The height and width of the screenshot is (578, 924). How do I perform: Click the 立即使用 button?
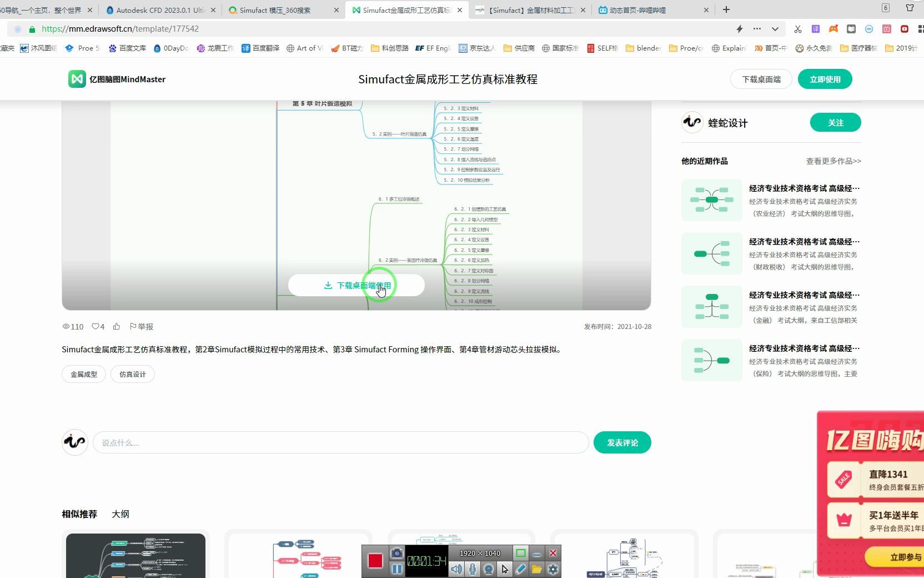825,79
